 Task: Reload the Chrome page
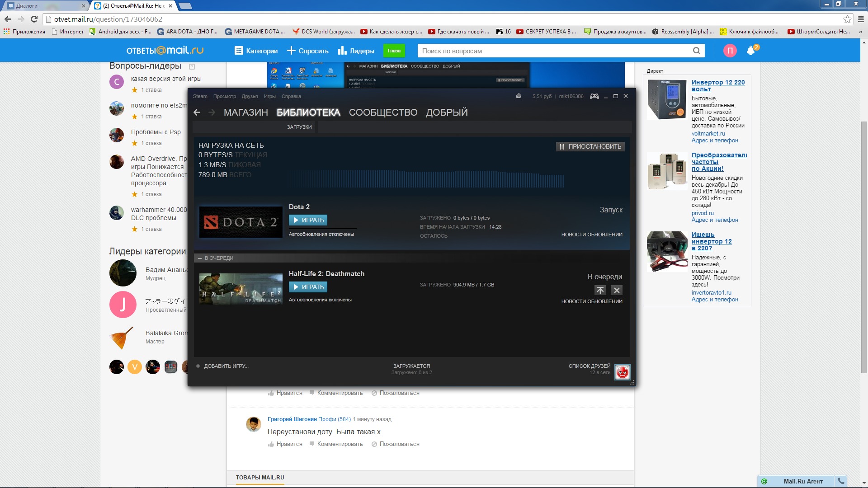point(34,19)
